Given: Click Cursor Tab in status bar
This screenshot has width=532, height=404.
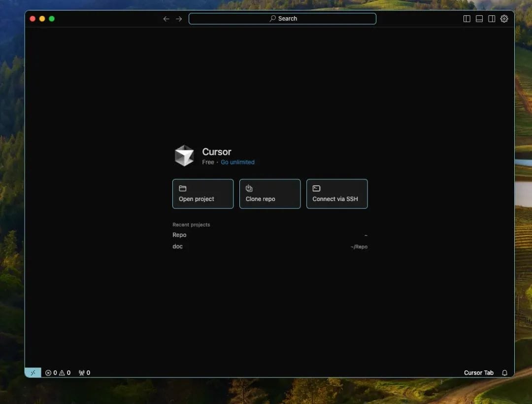Looking at the screenshot, I should pyautogui.click(x=478, y=373).
